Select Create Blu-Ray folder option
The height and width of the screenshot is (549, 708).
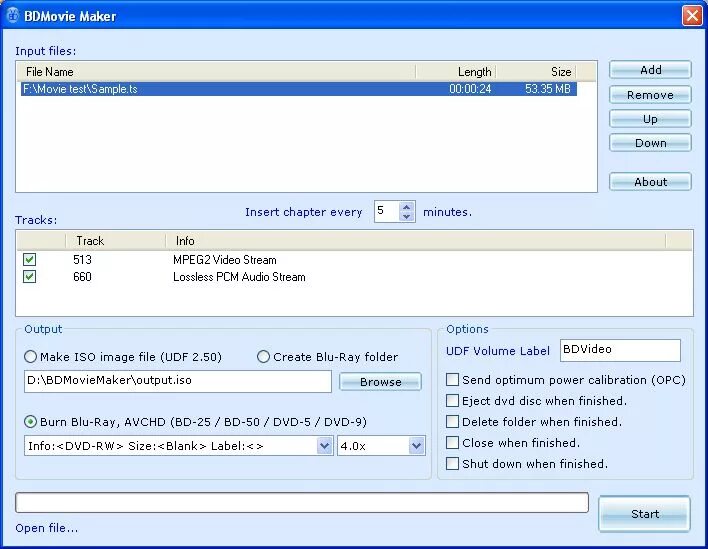coord(327,357)
